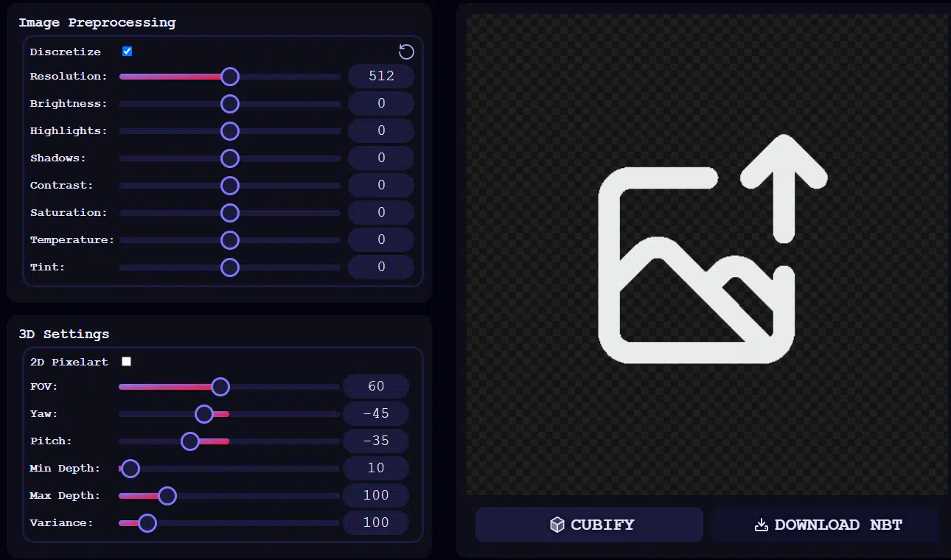Select the Saturation value input field
Image resolution: width=951 pixels, height=560 pixels.
[x=381, y=212]
